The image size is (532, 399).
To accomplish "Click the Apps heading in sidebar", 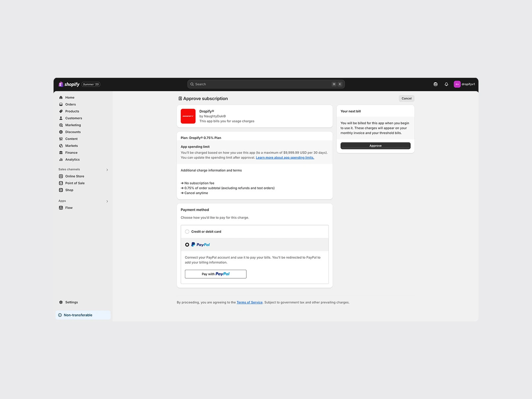I will click(x=62, y=201).
